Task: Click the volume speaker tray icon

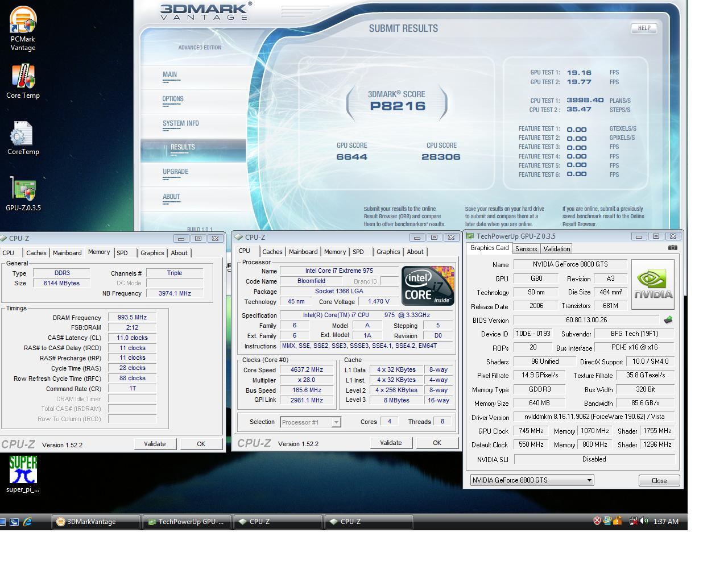Action: pos(643,521)
